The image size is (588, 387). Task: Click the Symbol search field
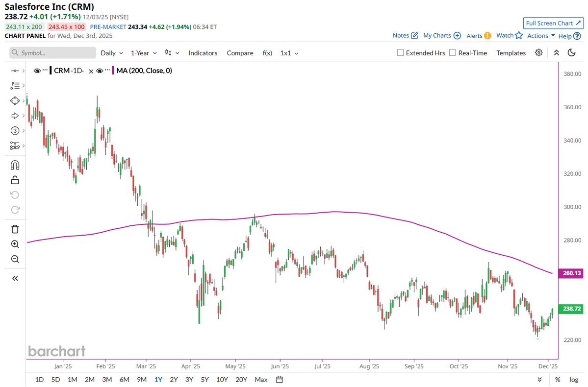(52, 53)
